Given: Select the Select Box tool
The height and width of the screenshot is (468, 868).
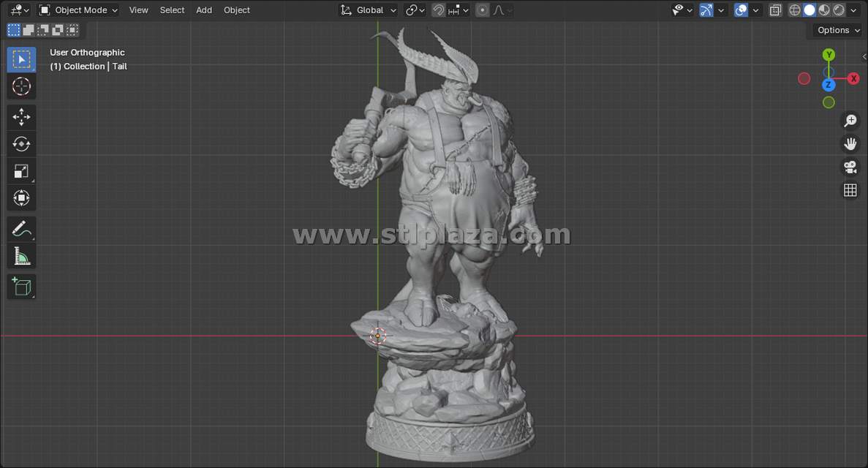Looking at the screenshot, I should (22, 59).
